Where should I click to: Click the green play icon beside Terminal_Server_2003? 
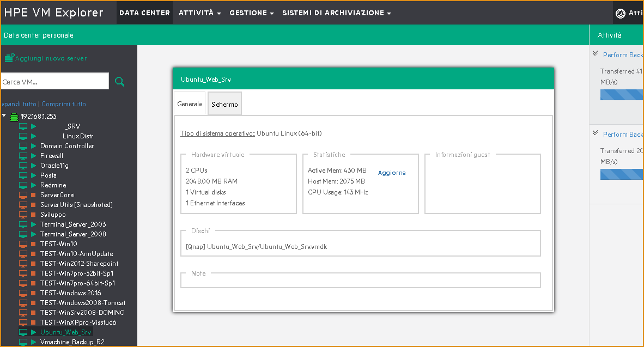click(34, 224)
